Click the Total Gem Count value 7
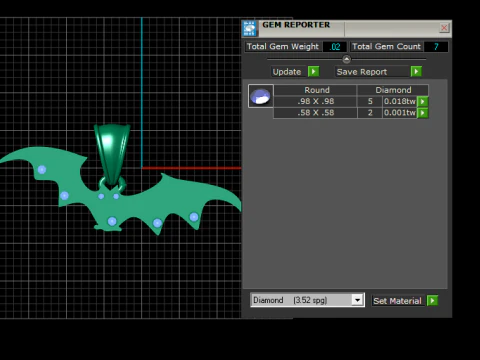The width and height of the screenshot is (480, 360). (x=436, y=47)
